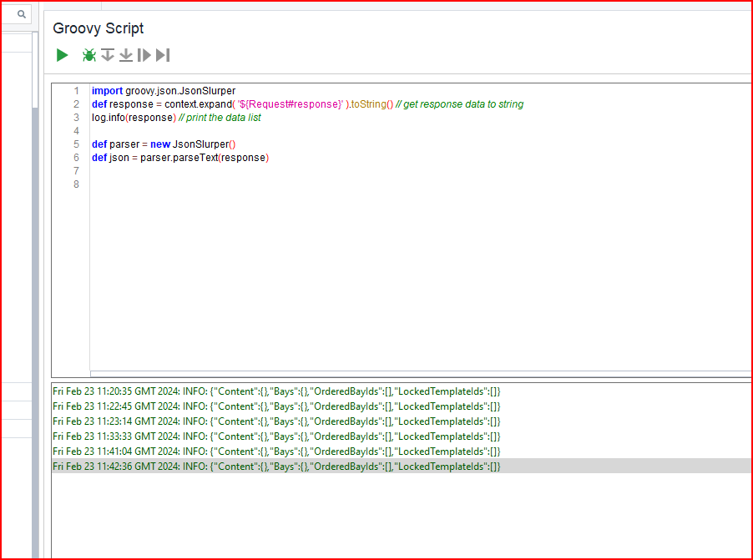Place cursor on import groovy.json.JsonSlurper line

164,91
